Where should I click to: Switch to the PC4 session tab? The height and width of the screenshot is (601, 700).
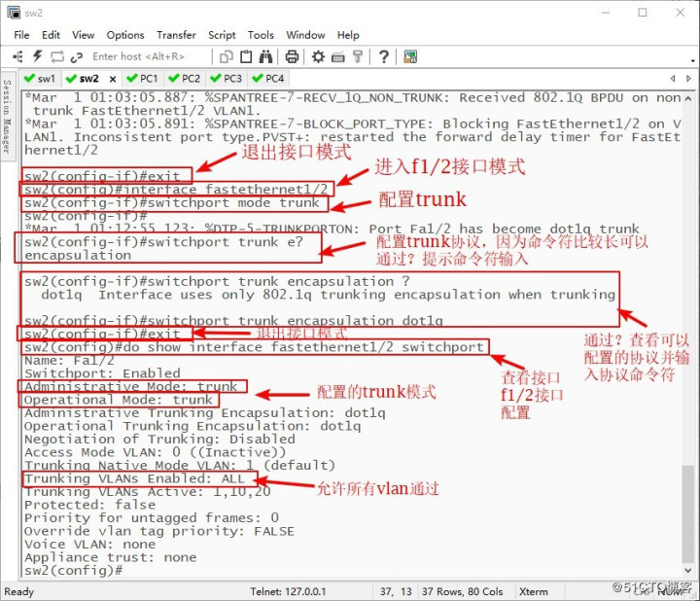coord(268,79)
